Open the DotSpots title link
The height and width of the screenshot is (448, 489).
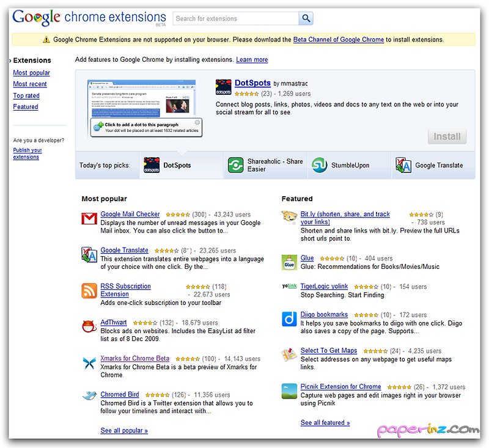coord(252,83)
